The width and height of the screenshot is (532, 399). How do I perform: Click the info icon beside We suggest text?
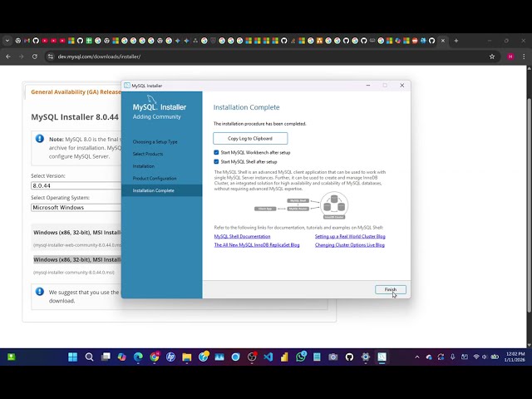click(40, 292)
